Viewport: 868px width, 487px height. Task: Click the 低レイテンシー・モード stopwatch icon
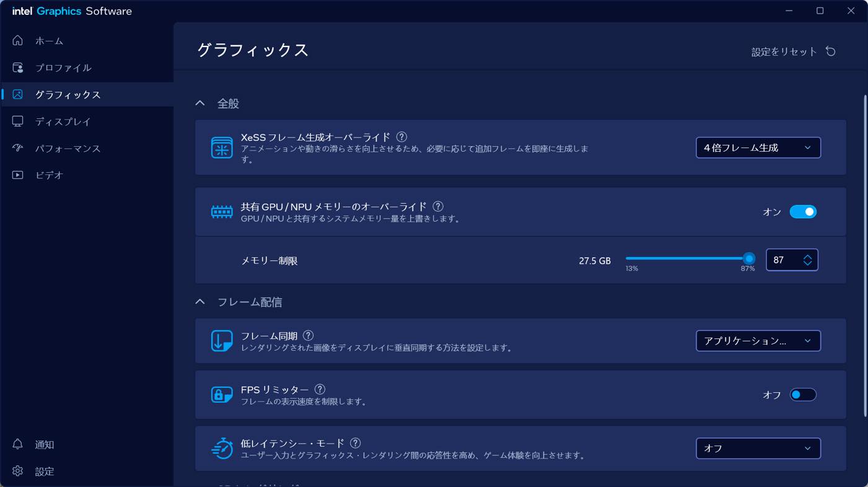point(222,448)
